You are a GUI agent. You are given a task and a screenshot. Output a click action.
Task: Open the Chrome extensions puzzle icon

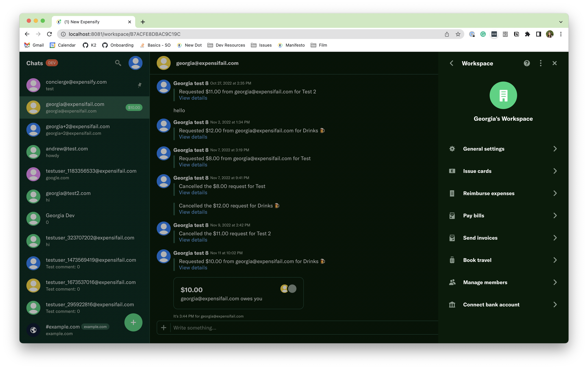pyautogui.click(x=527, y=34)
